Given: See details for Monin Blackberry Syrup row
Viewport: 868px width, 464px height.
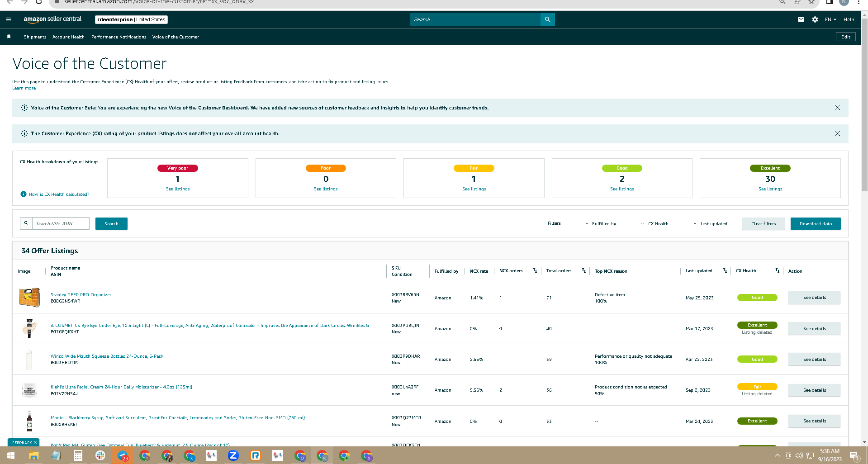Looking at the screenshot, I should click(814, 421).
